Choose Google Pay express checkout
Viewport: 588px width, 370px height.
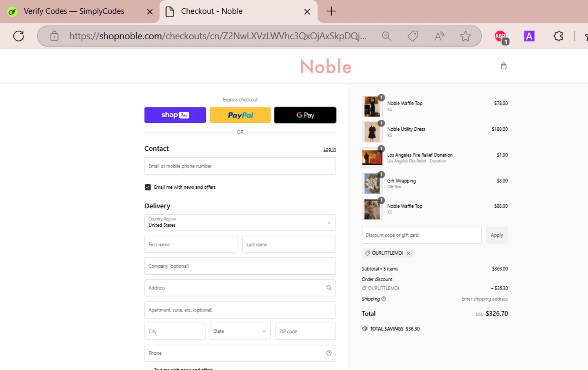305,115
